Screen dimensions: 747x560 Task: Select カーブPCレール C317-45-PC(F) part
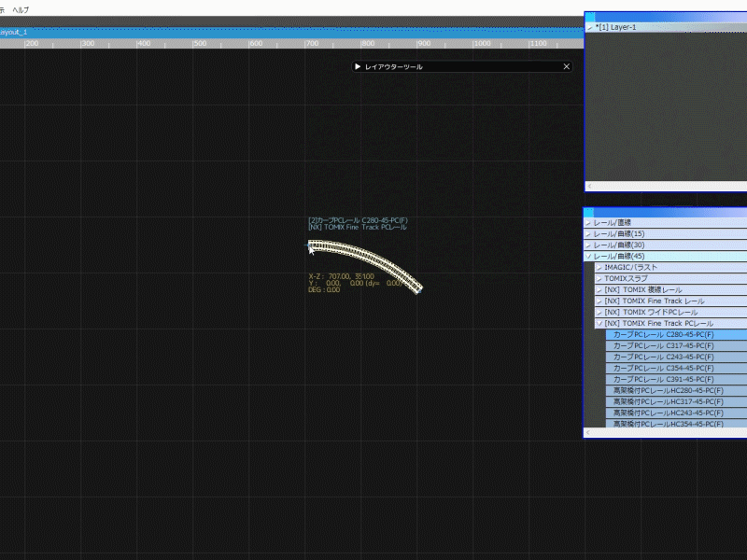point(663,345)
